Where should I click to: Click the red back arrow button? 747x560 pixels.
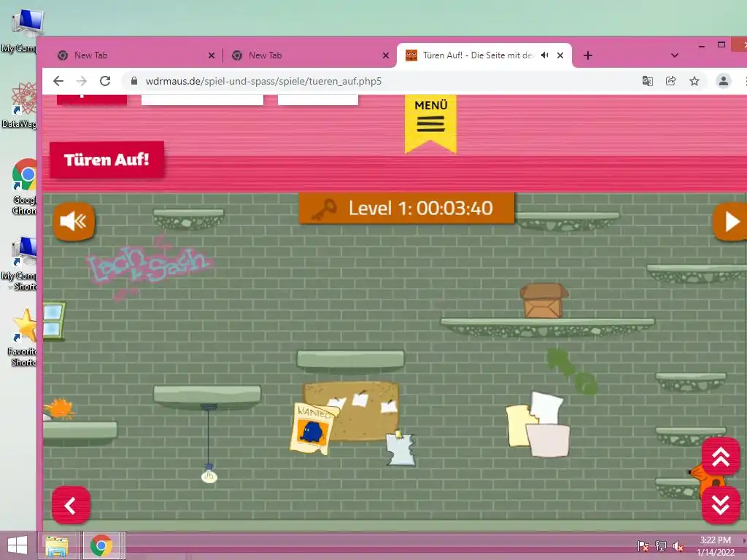[x=71, y=506]
